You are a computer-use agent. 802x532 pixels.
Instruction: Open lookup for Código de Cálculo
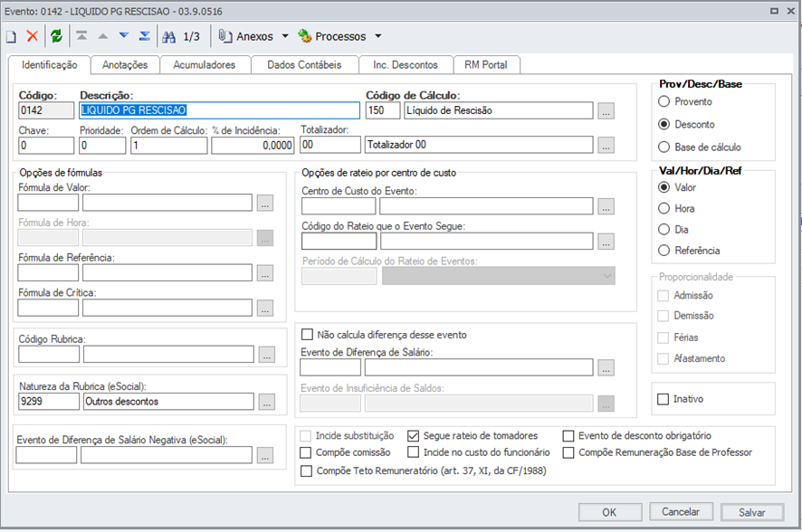pyautogui.click(x=606, y=111)
